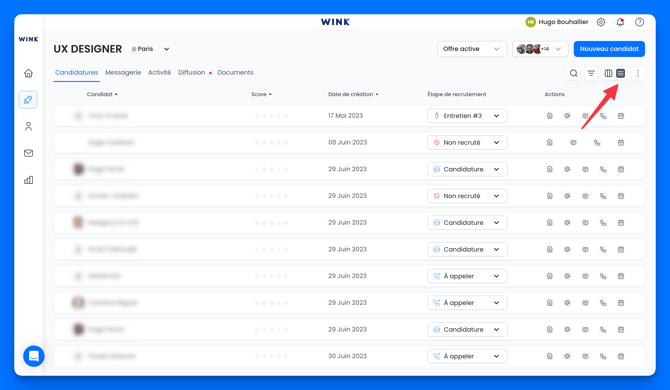Open the home icon in sidebar
670x390 pixels.
[28, 73]
